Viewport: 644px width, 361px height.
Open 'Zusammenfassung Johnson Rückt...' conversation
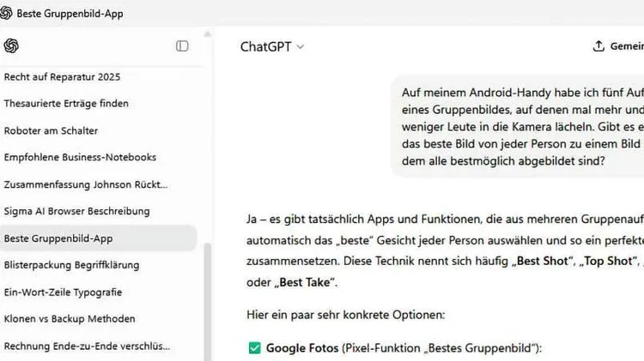tap(86, 184)
